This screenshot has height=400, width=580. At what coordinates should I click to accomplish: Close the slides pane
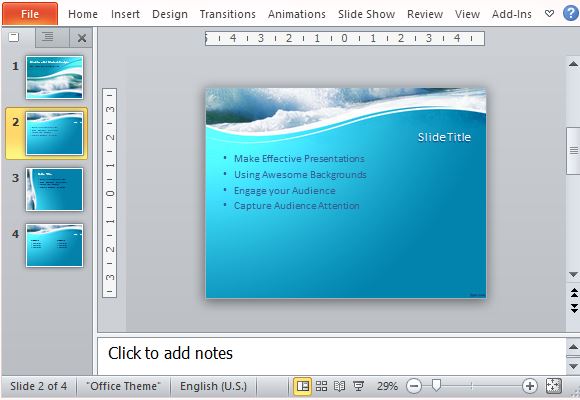[x=82, y=38]
